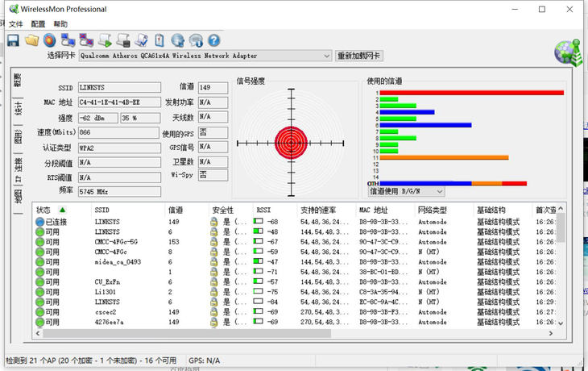Sort list by MAC 地址 column header
This screenshot has width=588, height=371.
(385, 210)
